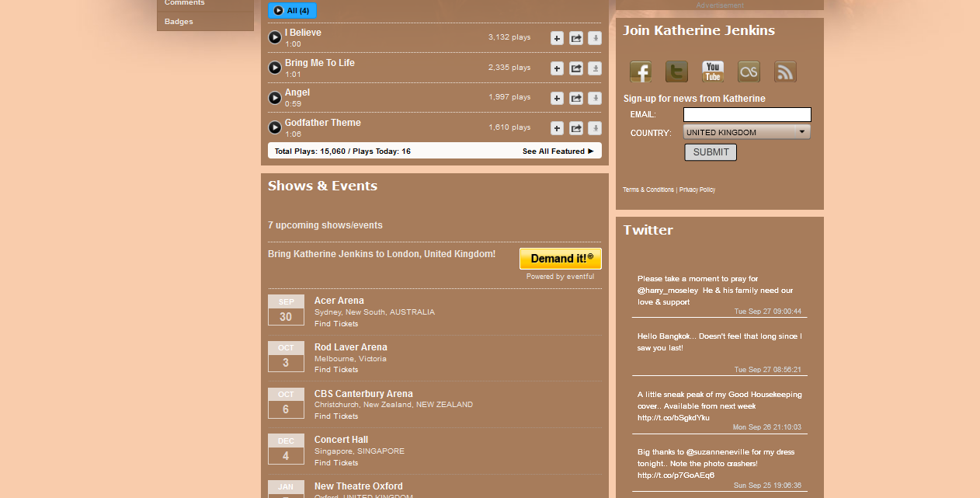The image size is (980, 498).
Task: Play the song Angel
Action: click(x=275, y=98)
